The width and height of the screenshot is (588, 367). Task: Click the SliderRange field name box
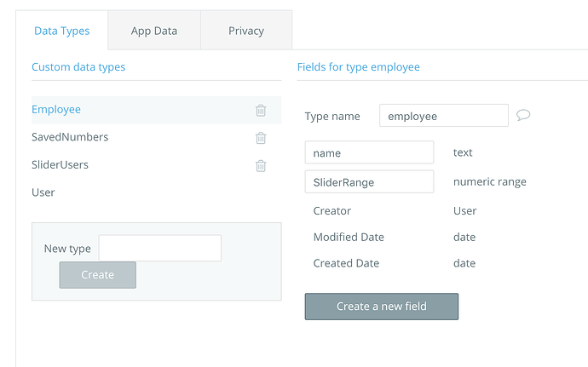pyautogui.click(x=368, y=182)
